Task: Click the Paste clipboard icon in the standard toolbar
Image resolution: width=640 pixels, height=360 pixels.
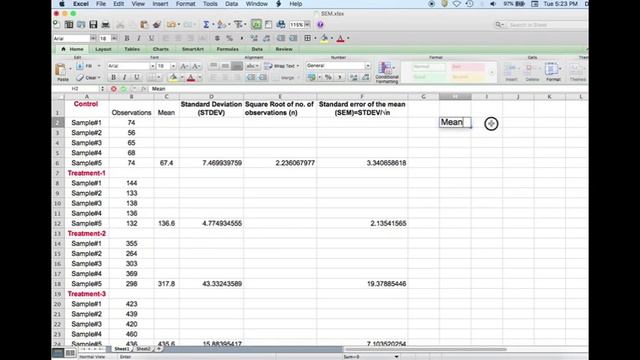Action: pyautogui.click(x=144, y=25)
